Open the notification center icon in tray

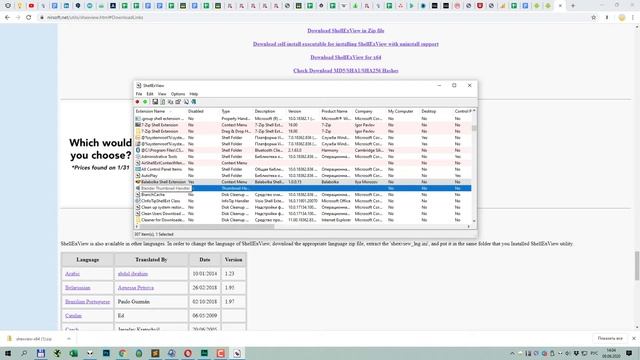[x=629, y=353]
